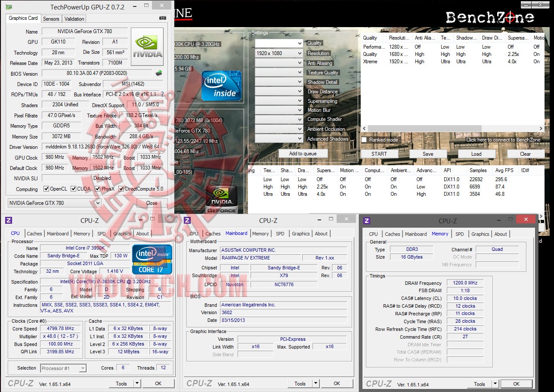Enable the Ranked mode checkbox
554x392 pixels.
click(364, 140)
